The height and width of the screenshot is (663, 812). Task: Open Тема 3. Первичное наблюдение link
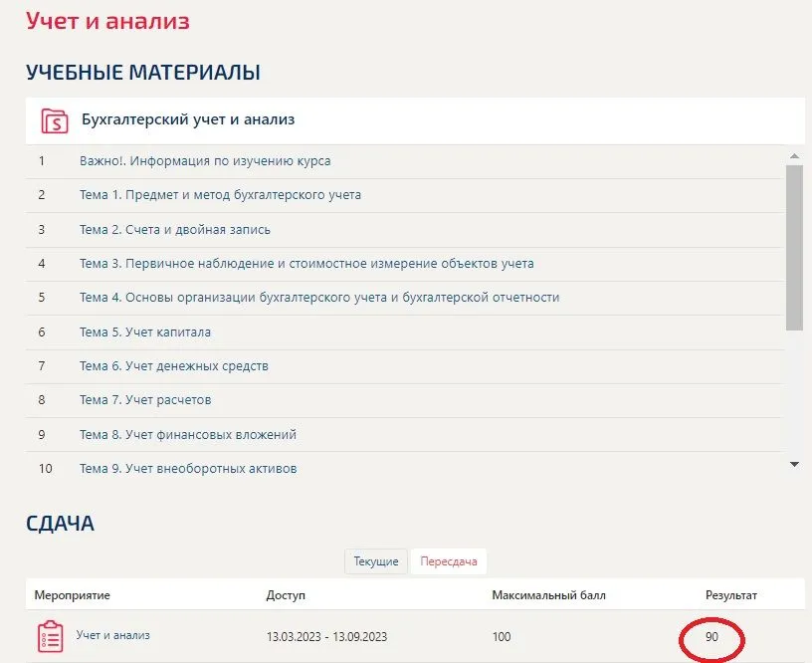click(306, 264)
